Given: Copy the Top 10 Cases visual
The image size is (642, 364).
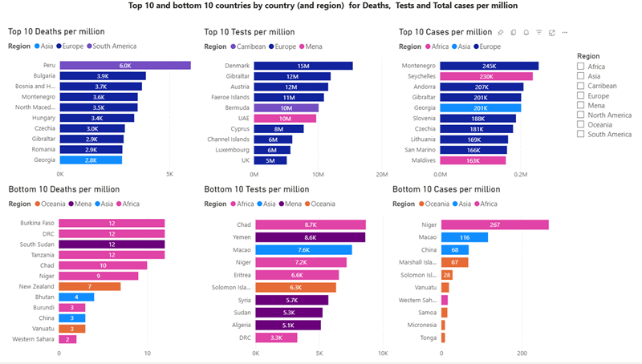Looking at the screenshot, I should click(514, 33).
